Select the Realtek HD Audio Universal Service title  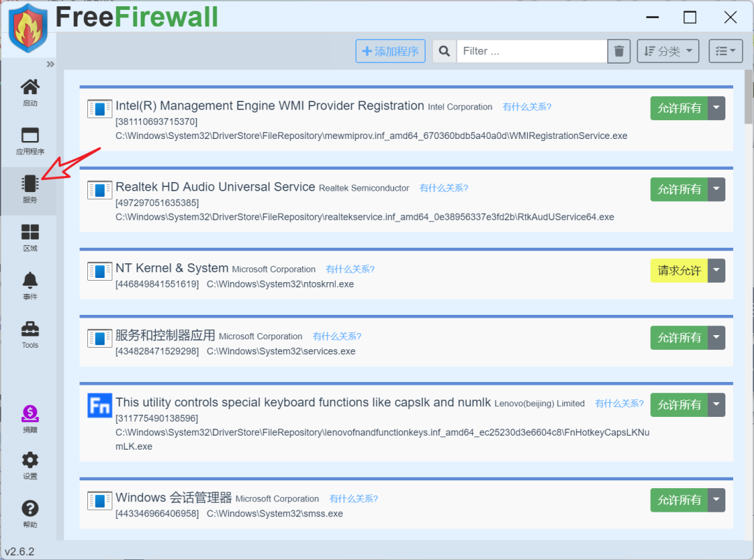click(x=215, y=186)
